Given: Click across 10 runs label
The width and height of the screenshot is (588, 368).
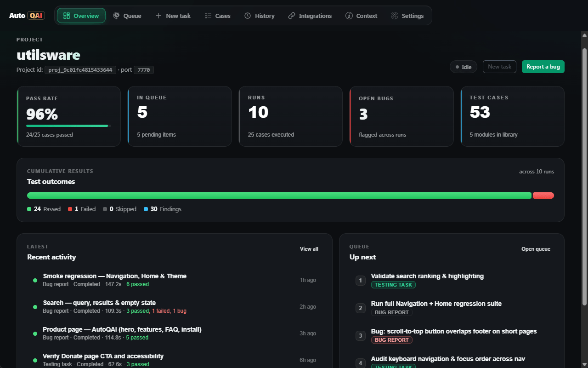Looking at the screenshot, I should click(537, 172).
